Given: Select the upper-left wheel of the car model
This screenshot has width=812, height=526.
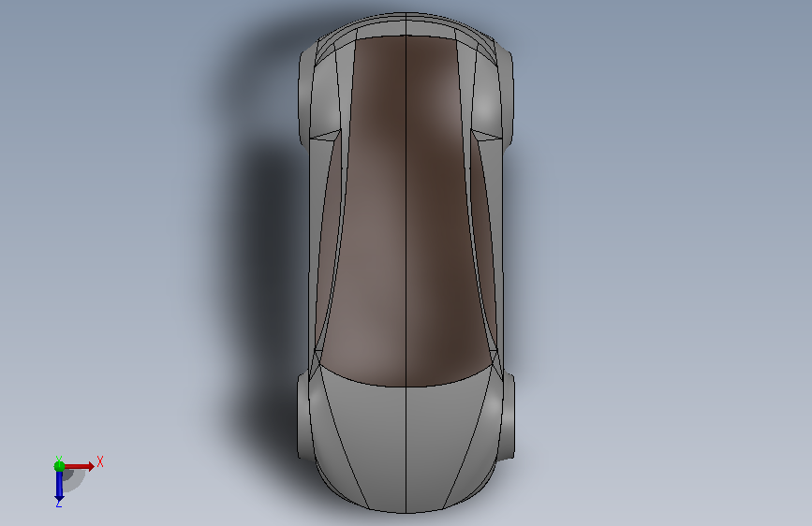Looking at the screenshot, I should 303,98.
